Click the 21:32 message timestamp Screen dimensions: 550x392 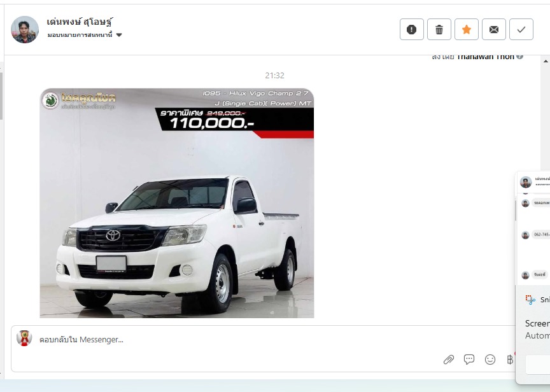click(x=274, y=75)
